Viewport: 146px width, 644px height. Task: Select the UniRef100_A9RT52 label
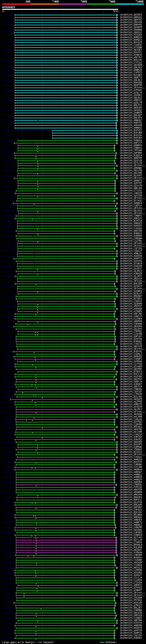click(x=131, y=123)
